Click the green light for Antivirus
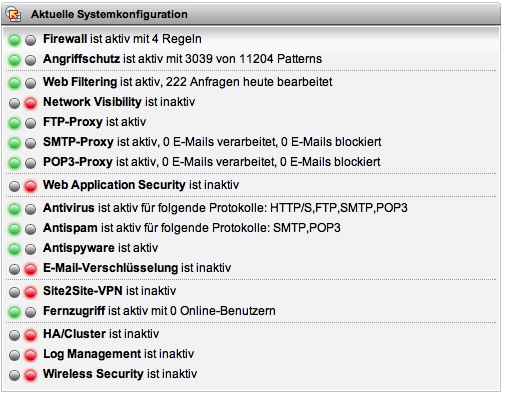The height and width of the screenshot is (396, 510). click(14, 209)
